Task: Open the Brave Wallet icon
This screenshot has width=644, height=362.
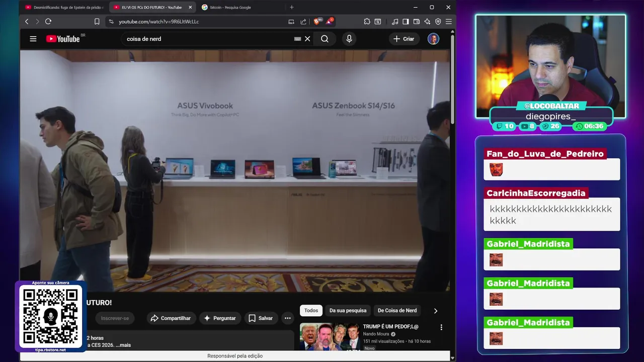Action: 417,22
